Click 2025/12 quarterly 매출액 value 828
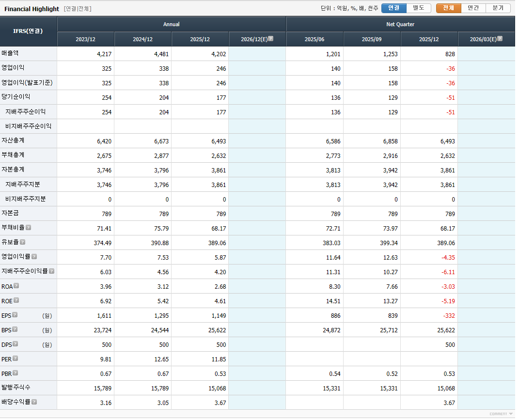 click(450, 54)
